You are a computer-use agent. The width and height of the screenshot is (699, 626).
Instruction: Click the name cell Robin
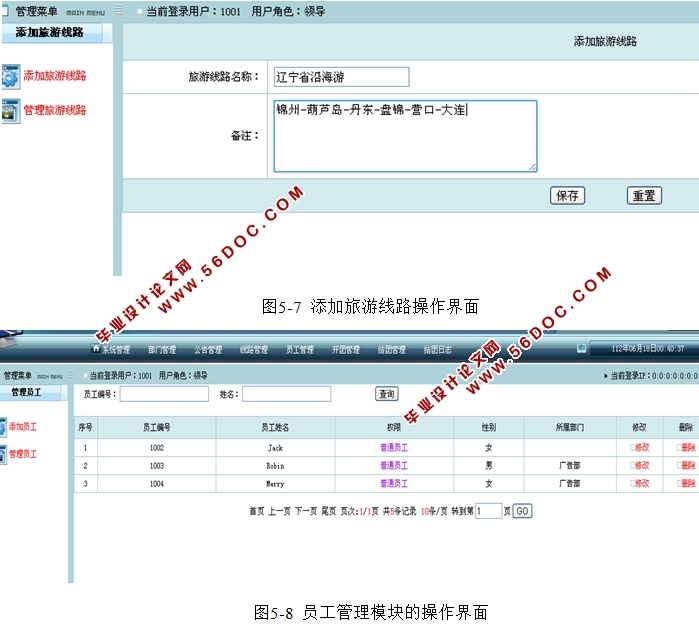[x=275, y=465]
